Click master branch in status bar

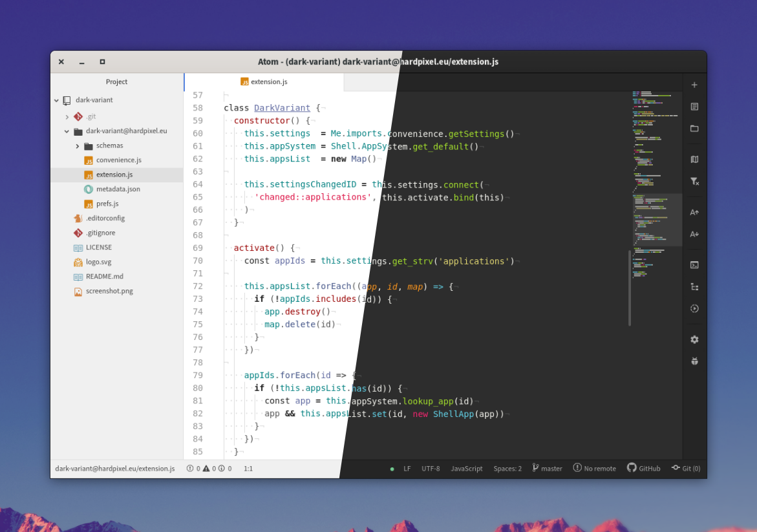coord(548,468)
